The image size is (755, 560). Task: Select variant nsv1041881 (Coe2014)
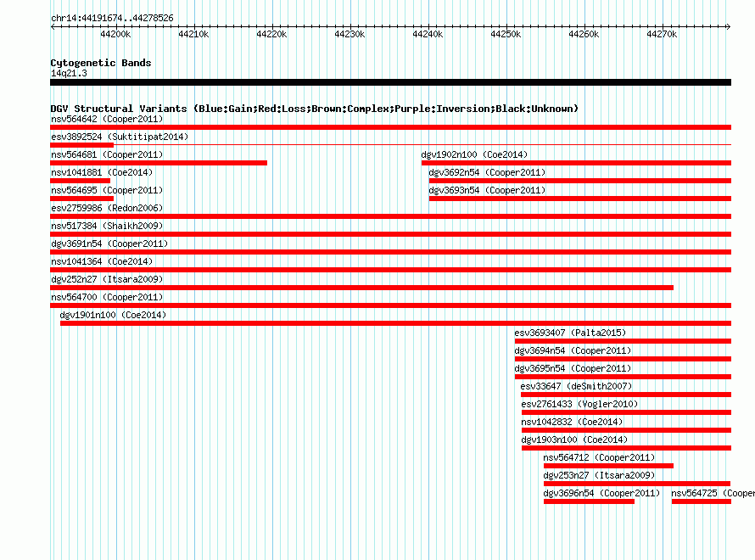[102, 172]
